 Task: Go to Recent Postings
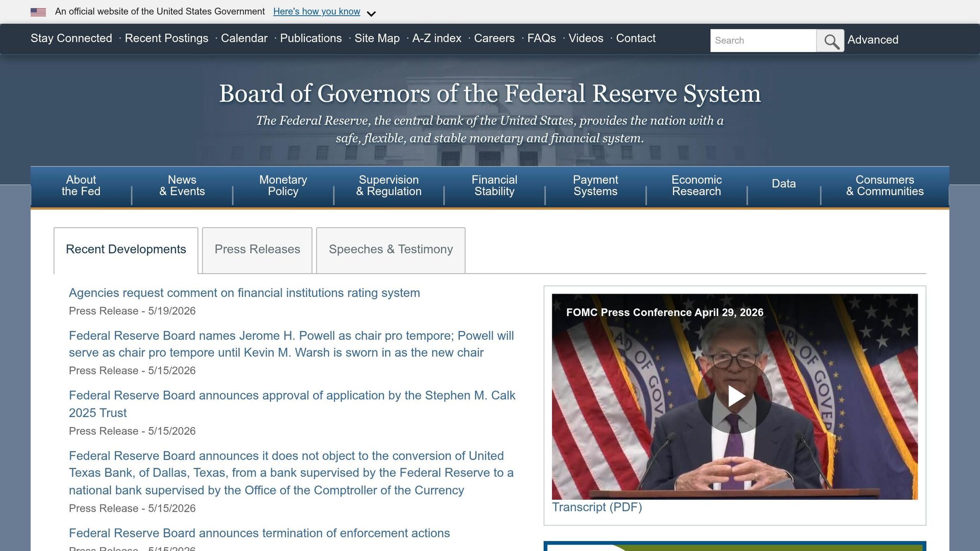[x=167, y=38]
